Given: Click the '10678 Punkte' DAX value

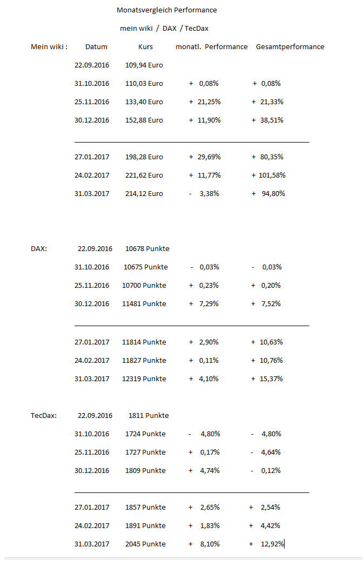Looking at the screenshot, I should click(147, 249).
